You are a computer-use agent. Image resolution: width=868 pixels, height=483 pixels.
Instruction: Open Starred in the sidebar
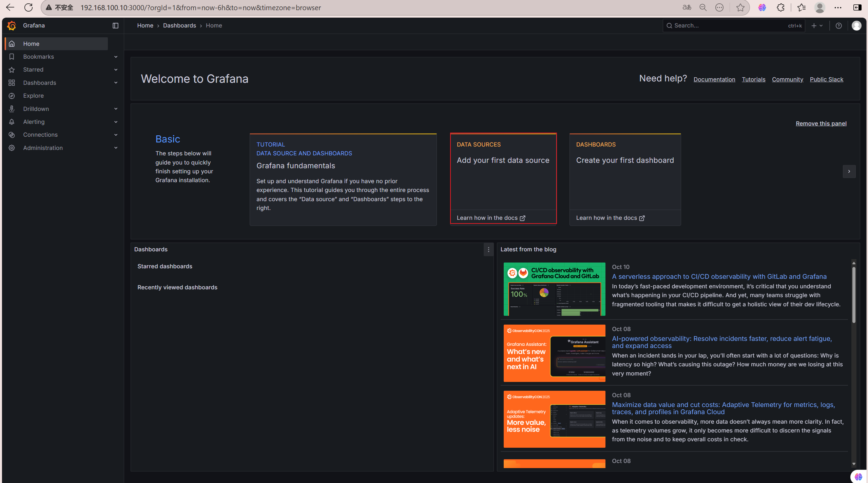pyautogui.click(x=33, y=70)
